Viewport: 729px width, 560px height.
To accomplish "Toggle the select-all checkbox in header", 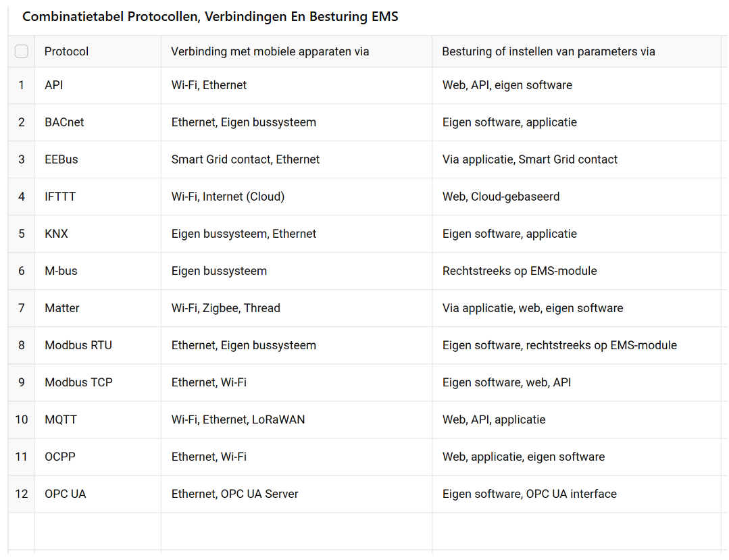I will 22,51.
